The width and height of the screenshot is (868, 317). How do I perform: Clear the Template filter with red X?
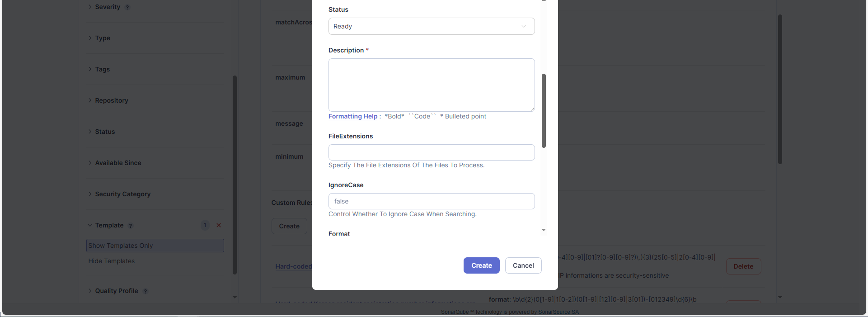coord(219,225)
